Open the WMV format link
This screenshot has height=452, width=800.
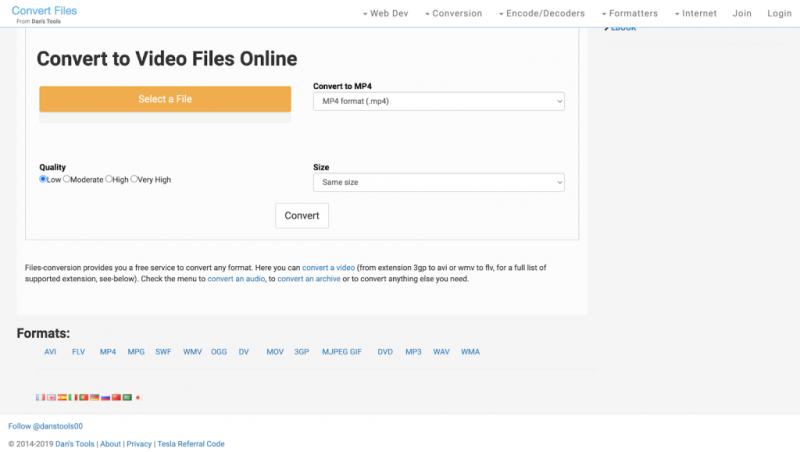[192, 351]
